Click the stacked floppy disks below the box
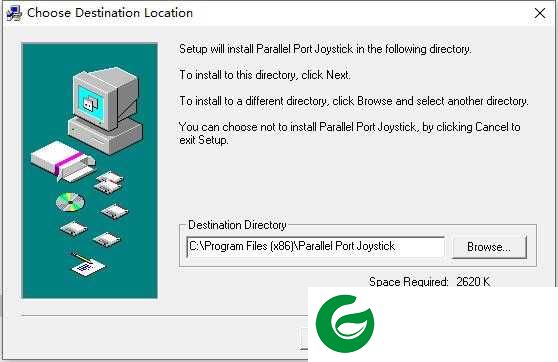The image size is (558, 362). [x=109, y=182]
